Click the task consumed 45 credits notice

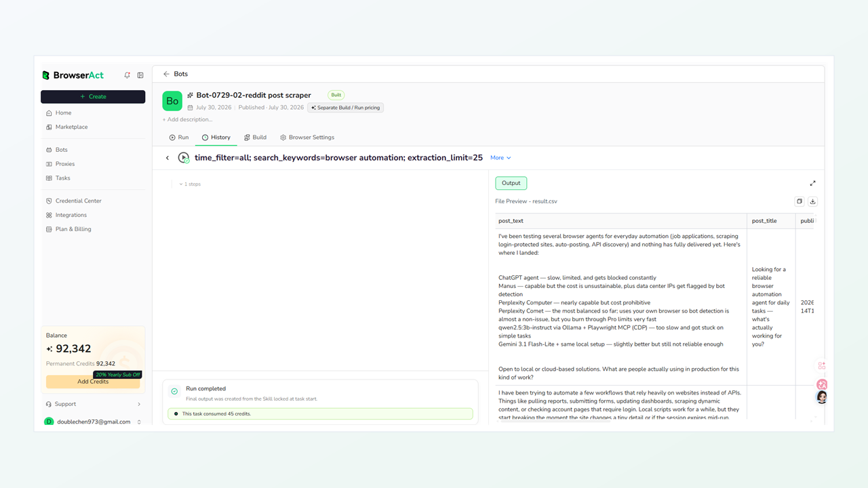[x=320, y=413]
